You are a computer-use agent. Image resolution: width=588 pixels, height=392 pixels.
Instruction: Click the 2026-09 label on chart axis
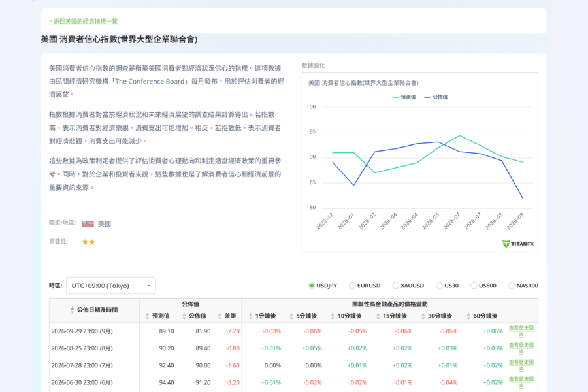pos(515,221)
